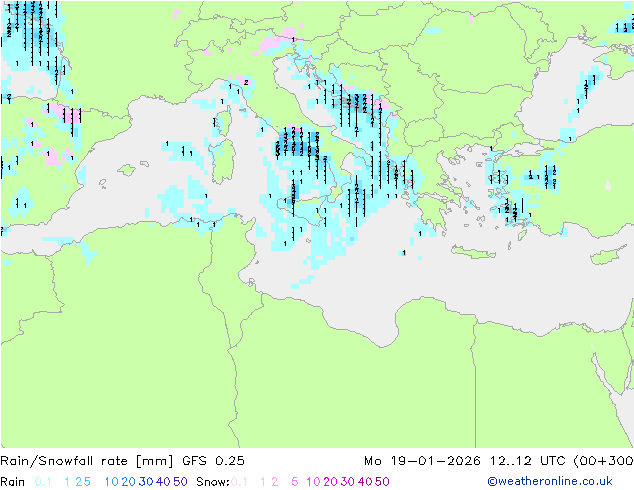The height and width of the screenshot is (490, 634).
Task: Click the island of Corsica on the map
Action: 225,122
